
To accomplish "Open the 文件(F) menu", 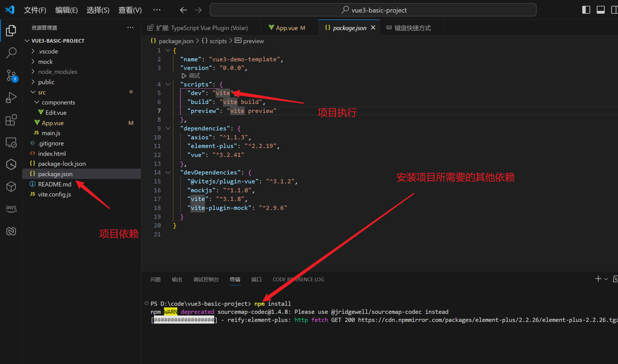I will (x=35, y=10).
